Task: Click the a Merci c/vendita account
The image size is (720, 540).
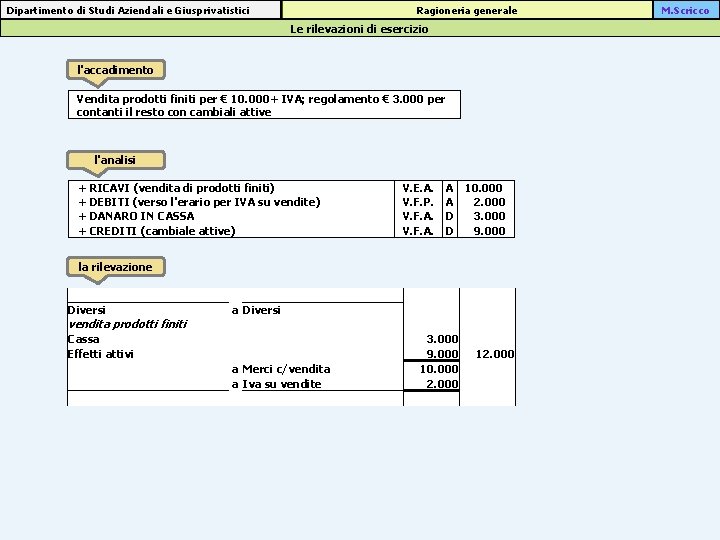Action: coord(281,369)
